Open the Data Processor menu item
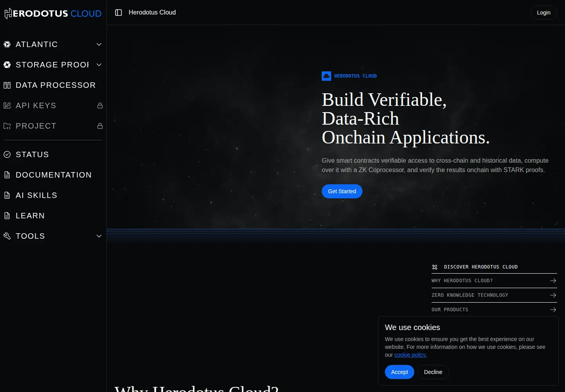The image size is (565, 392). point(53,85)
